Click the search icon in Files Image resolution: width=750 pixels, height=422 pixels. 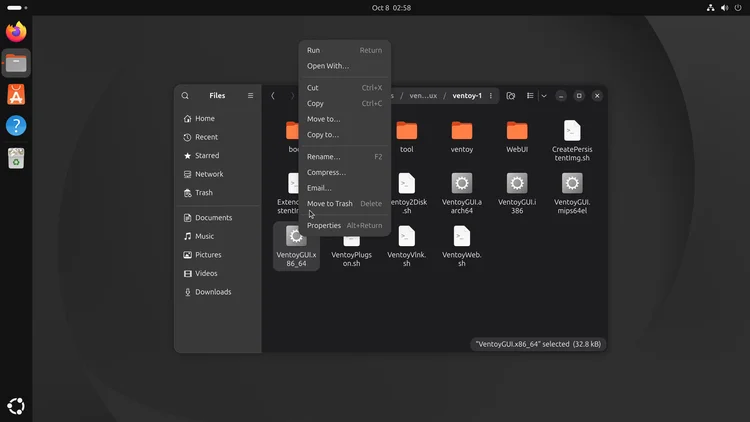coord(185,96)
